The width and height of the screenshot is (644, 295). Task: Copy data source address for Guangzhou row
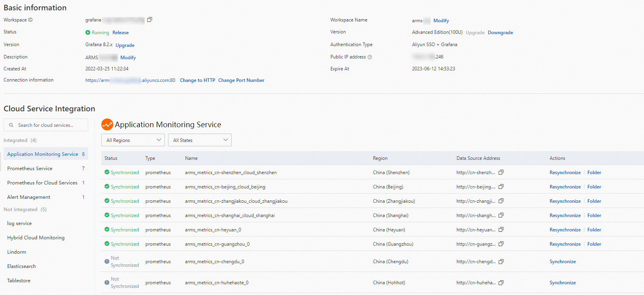(501, 244)
